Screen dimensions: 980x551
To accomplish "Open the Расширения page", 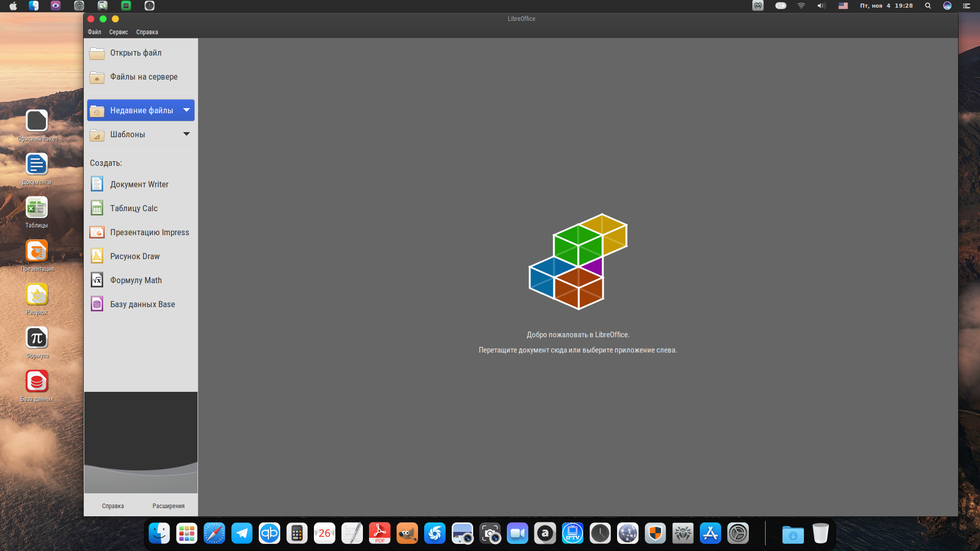I will [169, 506].
